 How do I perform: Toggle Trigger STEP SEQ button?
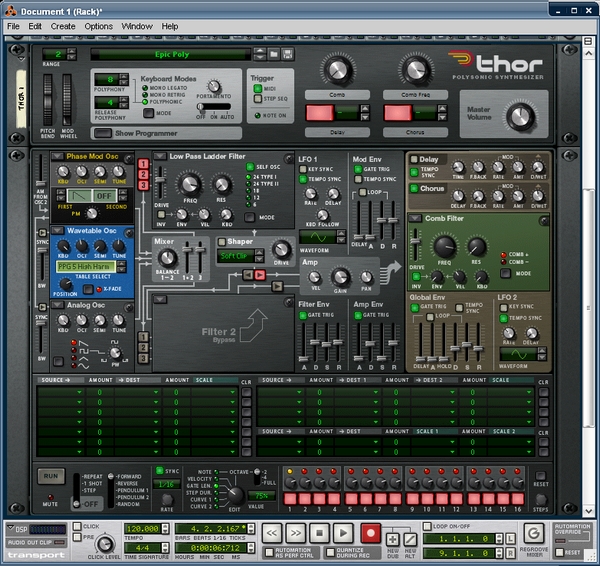pos(258,99)
